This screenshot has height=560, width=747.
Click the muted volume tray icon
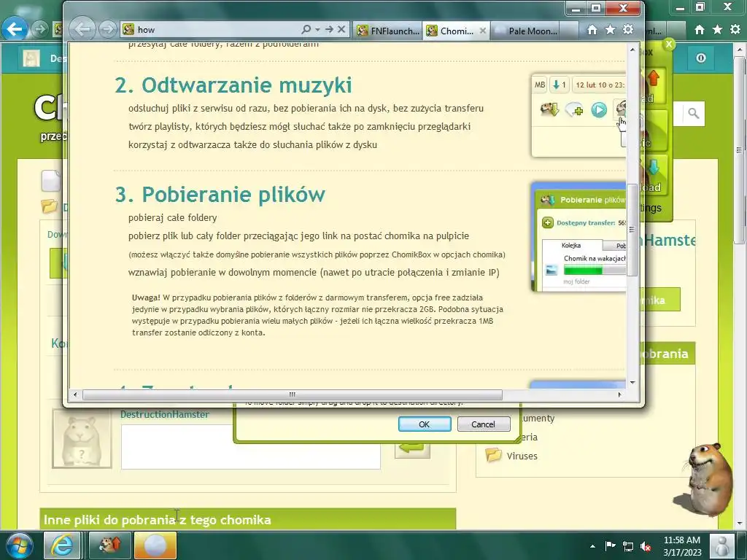point(646,546)
